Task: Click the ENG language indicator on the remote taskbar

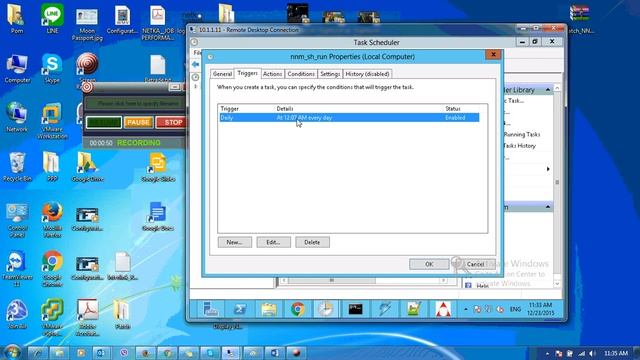Action: point(515,309)
